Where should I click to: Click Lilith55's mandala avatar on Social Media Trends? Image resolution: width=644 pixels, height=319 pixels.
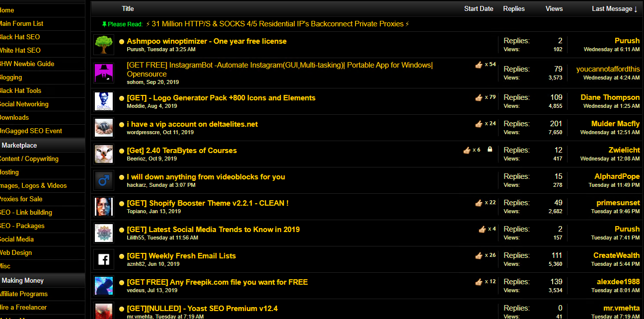[x=104, y=233]
